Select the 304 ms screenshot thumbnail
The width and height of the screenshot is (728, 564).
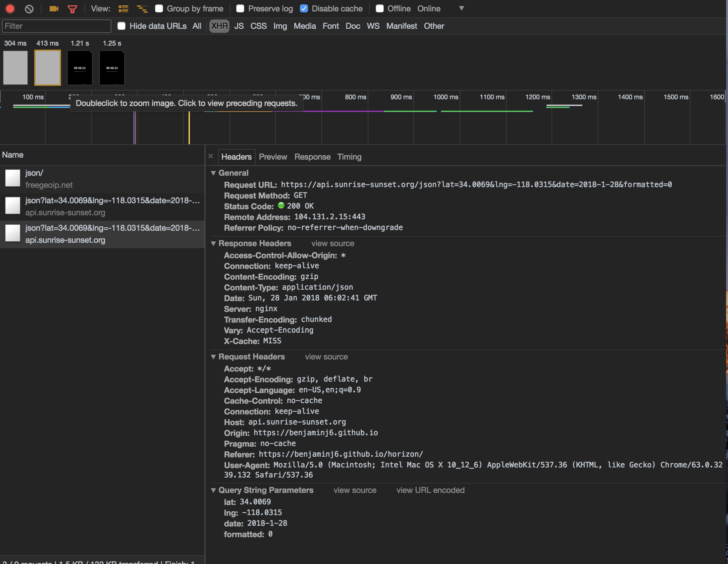(15, 68)
